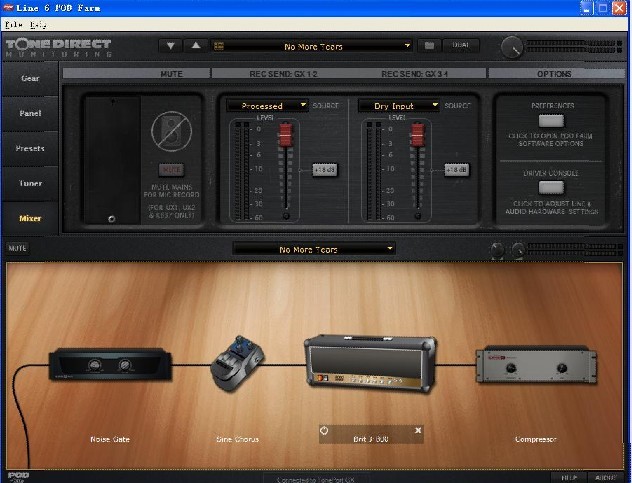632x483 pixels.
Task: Click the Sine Chorus label
Action: pyautogui.click(x=237, y=439)
